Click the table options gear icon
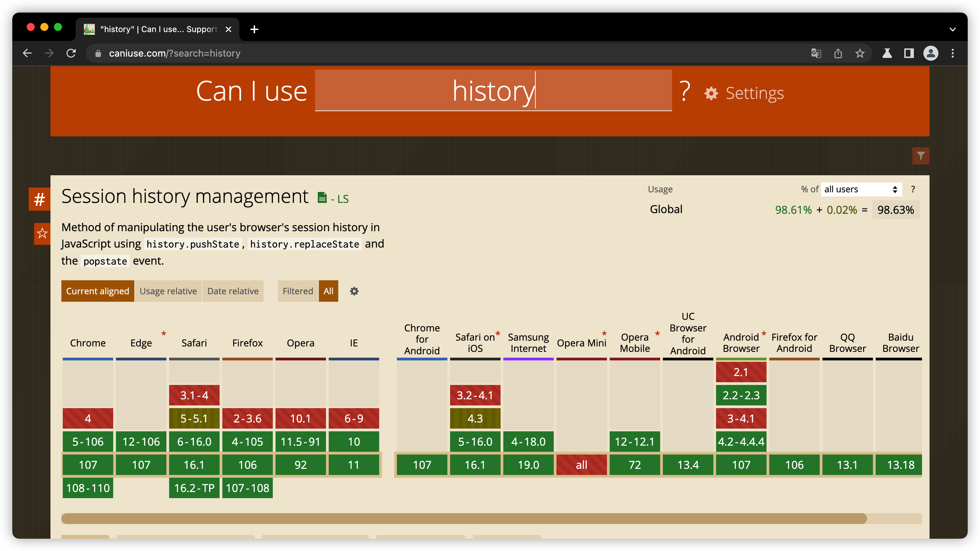 pyautogui.click(x=354, y=291)
